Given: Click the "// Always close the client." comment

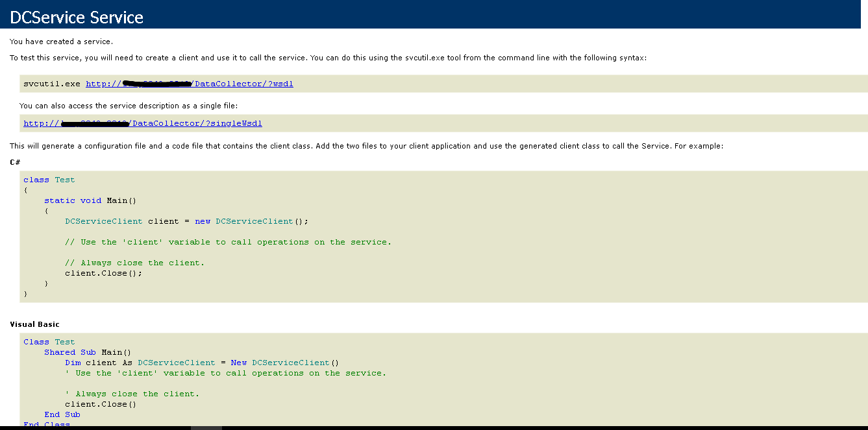Looking at the screenshot, I should (134, 263).
